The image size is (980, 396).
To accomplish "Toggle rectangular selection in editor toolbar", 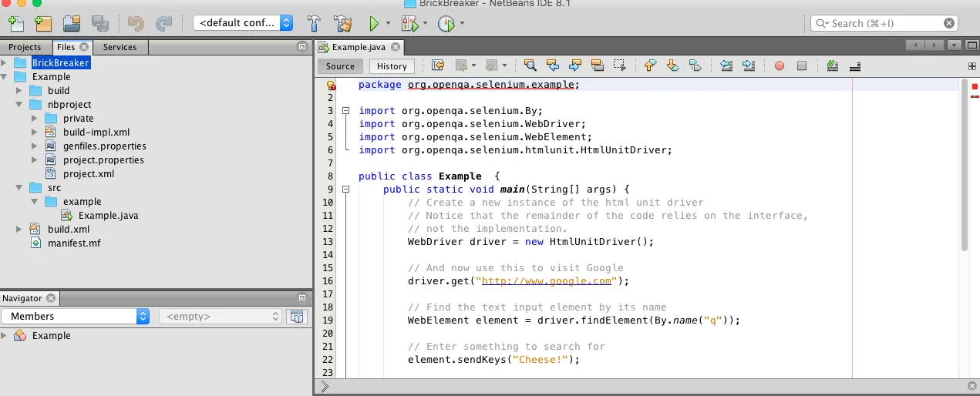I will tap(619, 65).
